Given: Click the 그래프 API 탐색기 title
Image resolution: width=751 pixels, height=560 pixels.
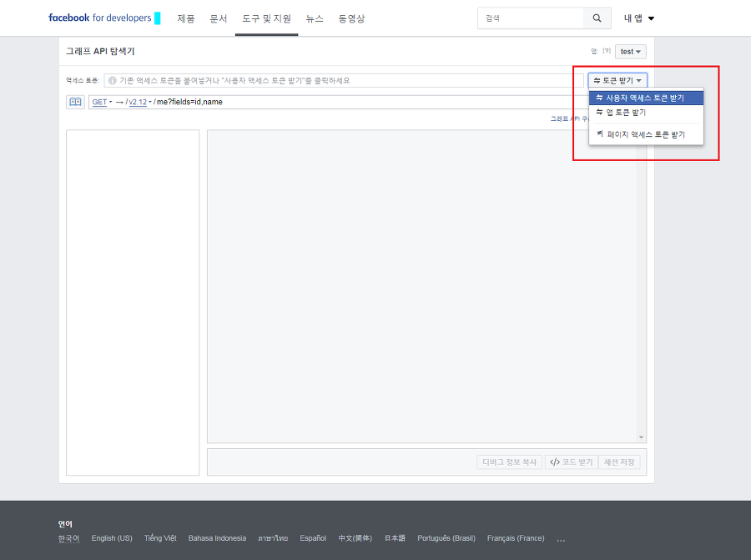Looking at the screenshot, I should tap(100, 51).
